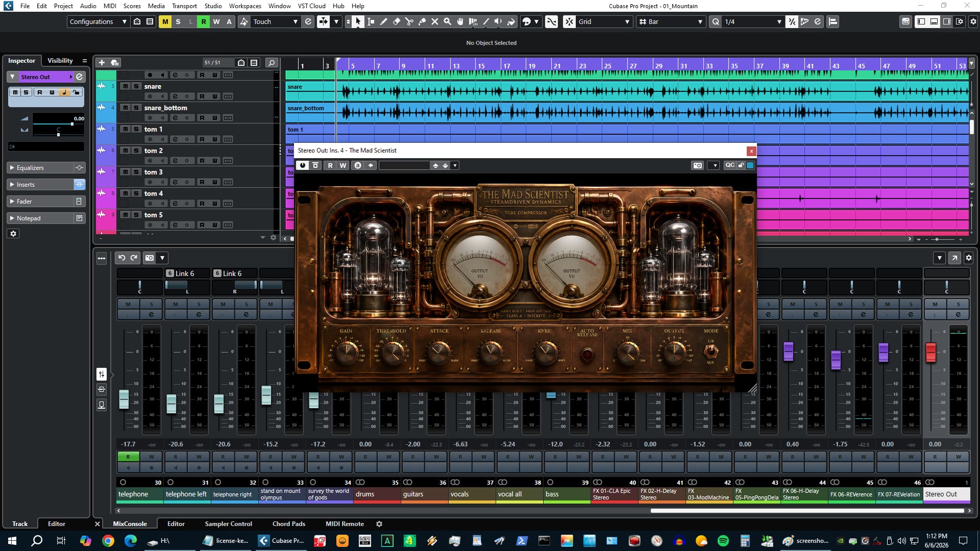Toggle the global Mute M button

pos(165,21)
